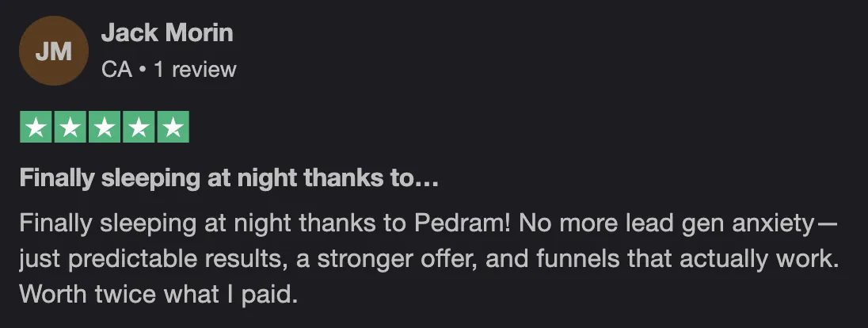Open Jack Morin's reviewer profile name
Image resolution: width=868 pixels, height=328 pixels.
(x=167, y=33)
